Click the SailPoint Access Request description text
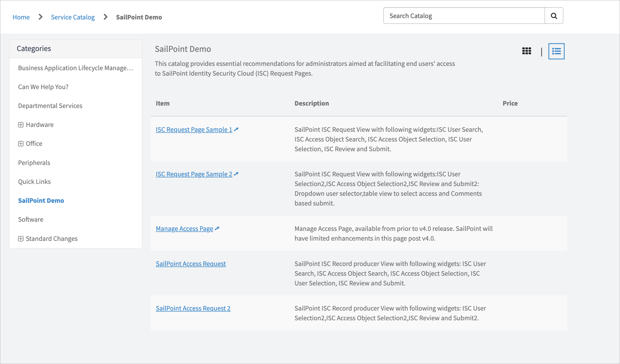The height and width of the screenshot is (364, 620). pos(390,273)
